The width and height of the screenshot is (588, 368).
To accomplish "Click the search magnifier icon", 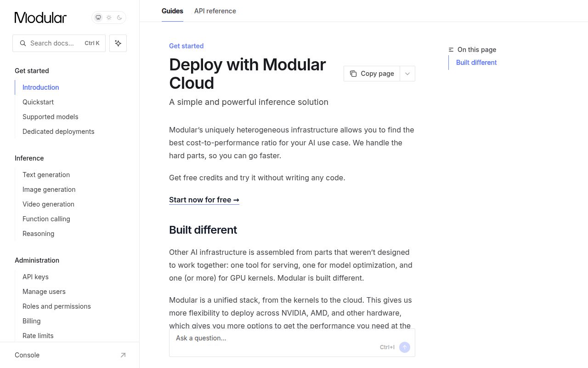I will pyautogui.click(x=23, y=43).
